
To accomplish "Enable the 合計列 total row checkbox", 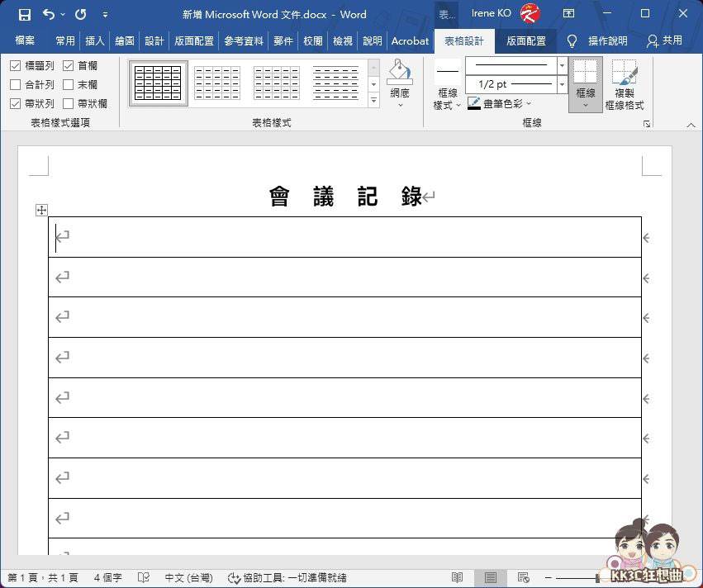I will pyautogui.click(x=16, y=84).
